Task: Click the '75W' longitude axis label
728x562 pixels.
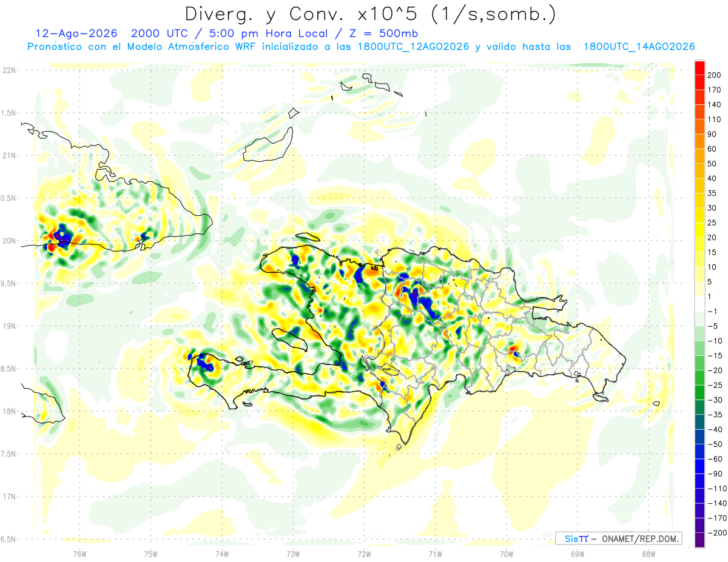Action: (150, 553)
